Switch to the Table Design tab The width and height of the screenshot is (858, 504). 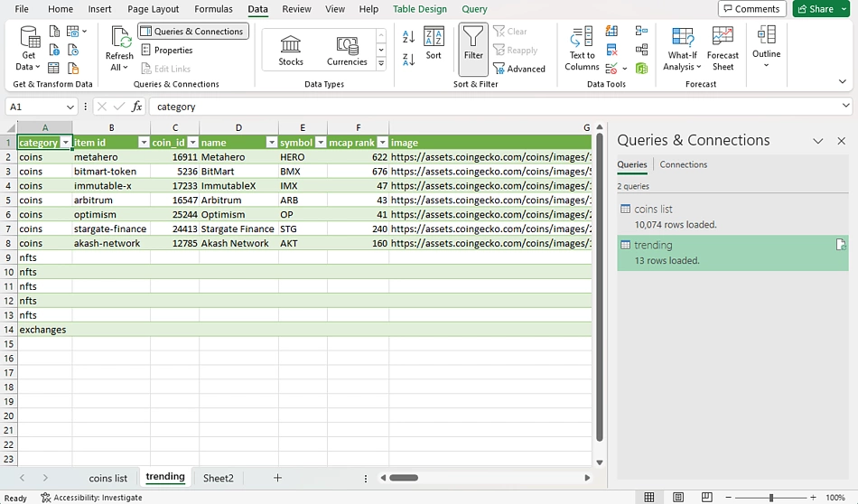(x=420, y=9)
